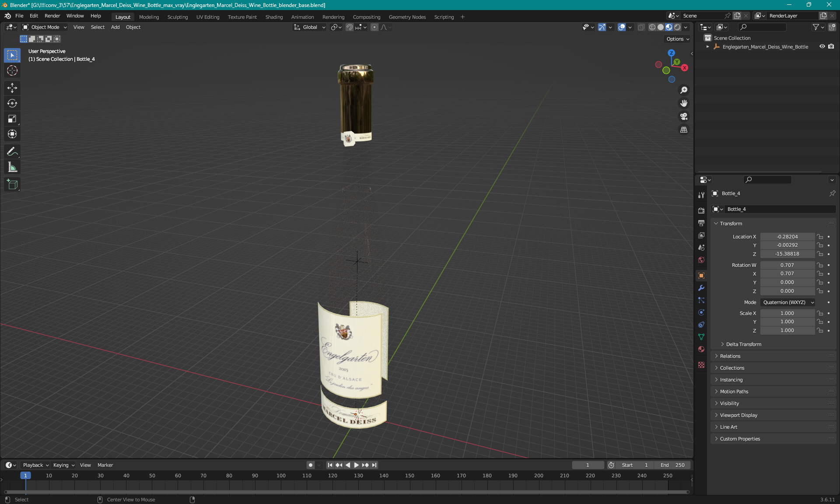Screen dimensions: 840x504
Task: Toggle lock on Location X
Action: 820,237
